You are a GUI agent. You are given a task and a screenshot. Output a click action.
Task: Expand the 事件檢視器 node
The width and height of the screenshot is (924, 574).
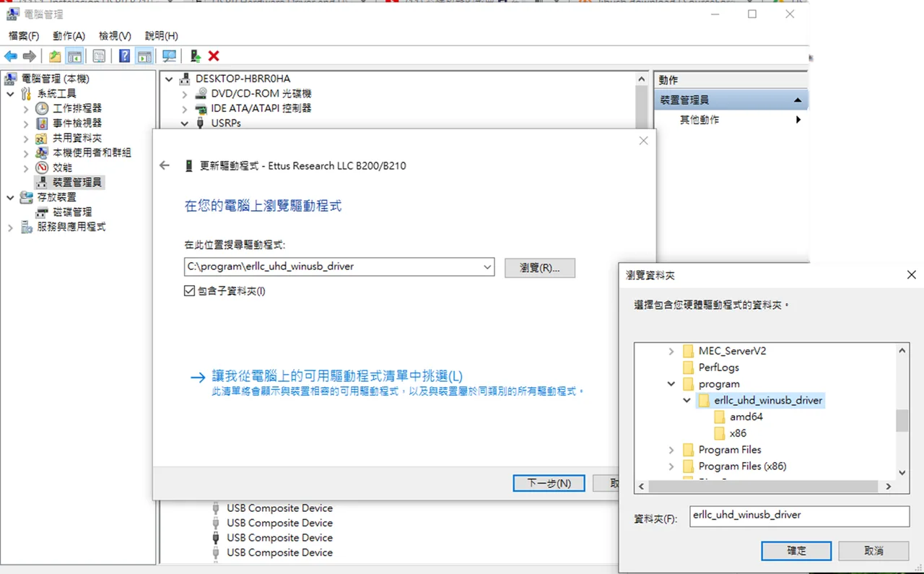pyautogui.click(x=27, y=123)
